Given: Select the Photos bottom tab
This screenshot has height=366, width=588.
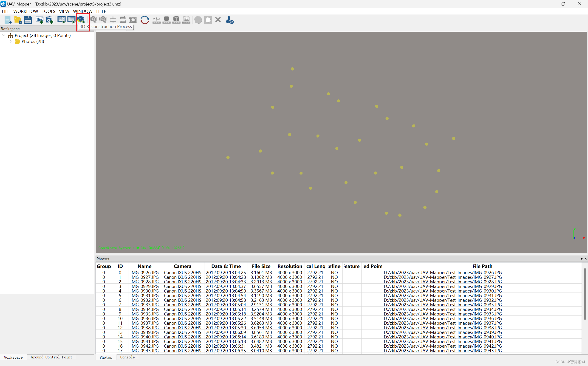Looking at the screenshot, I should tap(106, 357).
